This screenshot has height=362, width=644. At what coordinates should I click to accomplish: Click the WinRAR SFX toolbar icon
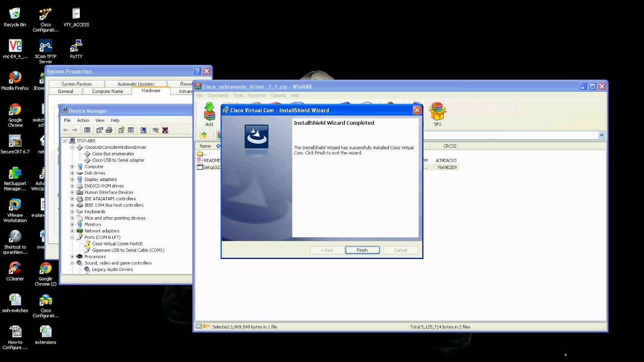tap(438, 115)
